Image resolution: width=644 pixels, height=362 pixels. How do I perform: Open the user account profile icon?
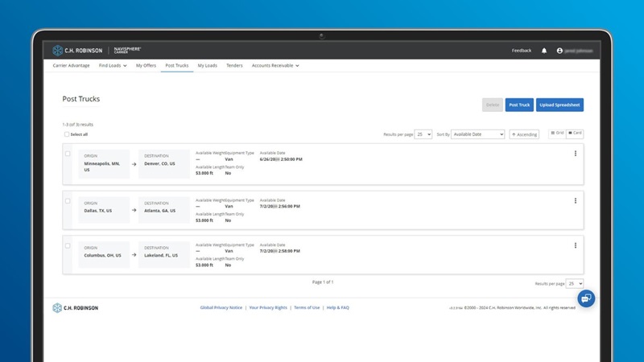pos(559,51)
